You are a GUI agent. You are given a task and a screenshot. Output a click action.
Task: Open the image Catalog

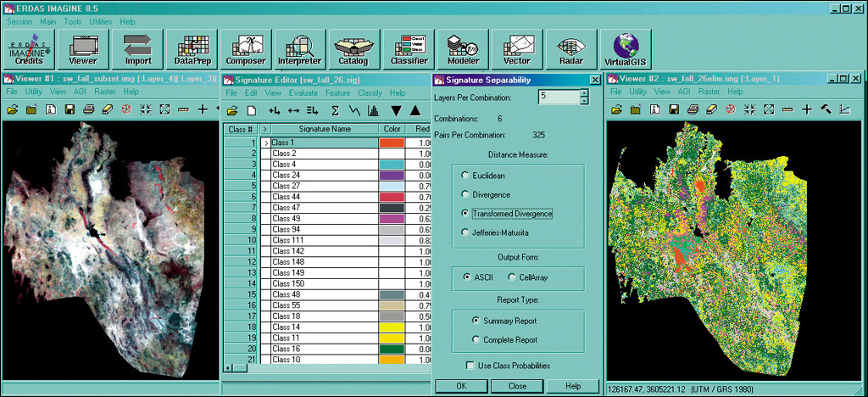point(353,49)
